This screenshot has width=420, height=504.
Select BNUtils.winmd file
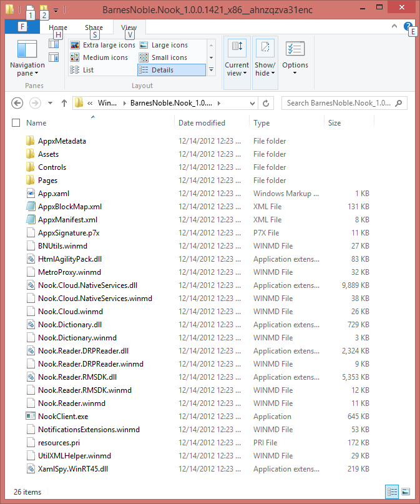pyautogui.click(x=62, y=246)
